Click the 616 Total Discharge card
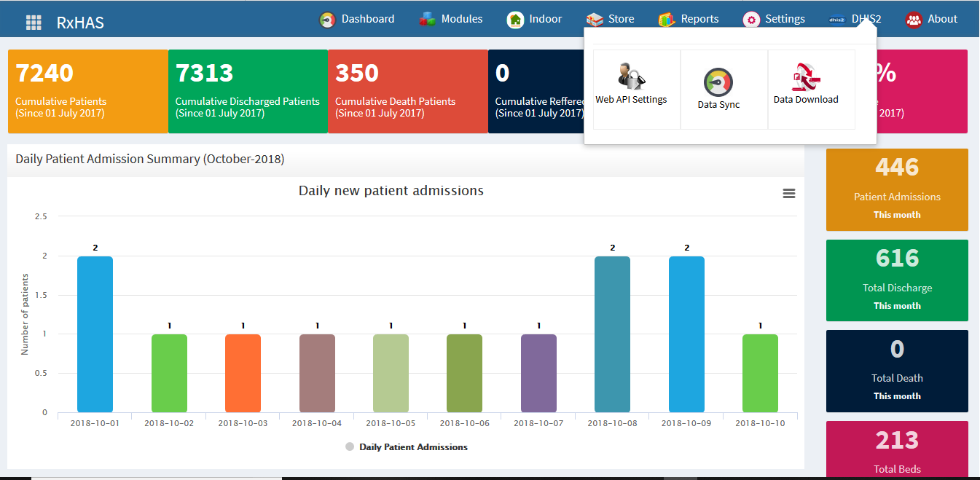This screenshot has width=980, height=480. 897,280
